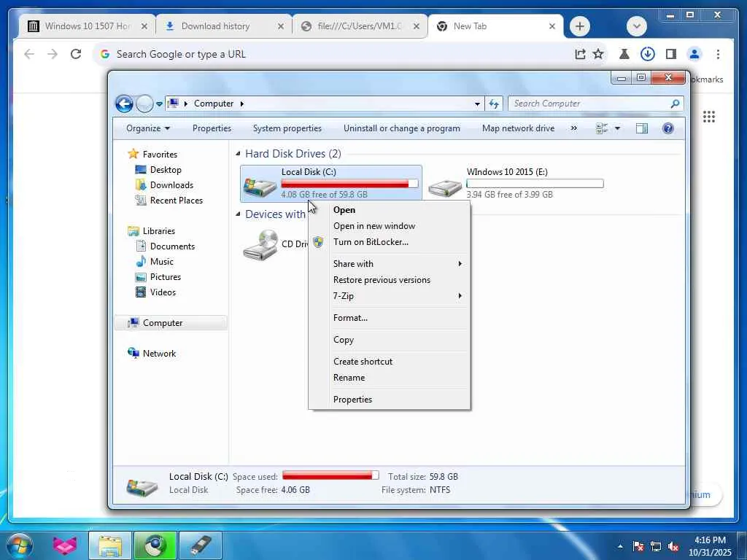The width and height of the screenshot is (747, 560).
Task: Open Chrome tab search dropdown
Action: tap(636, 26)
